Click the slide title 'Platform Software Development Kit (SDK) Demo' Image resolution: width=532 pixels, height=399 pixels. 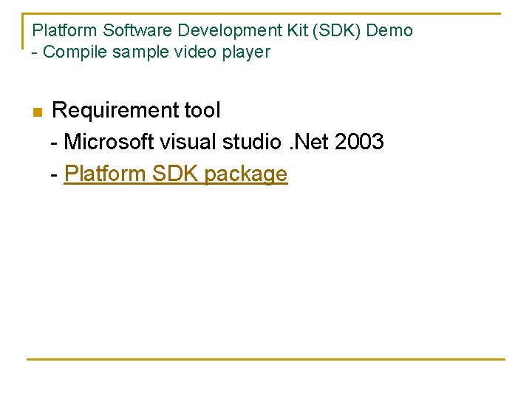click(222, 30)
